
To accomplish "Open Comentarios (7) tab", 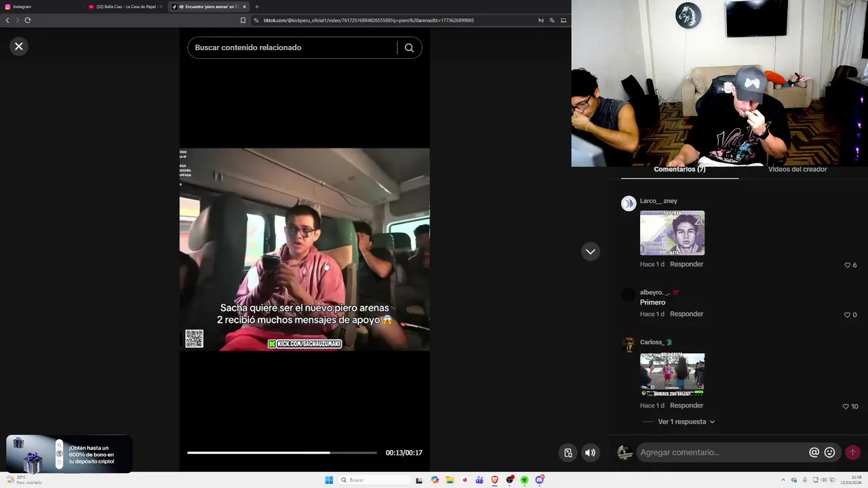I will (679, 170).
